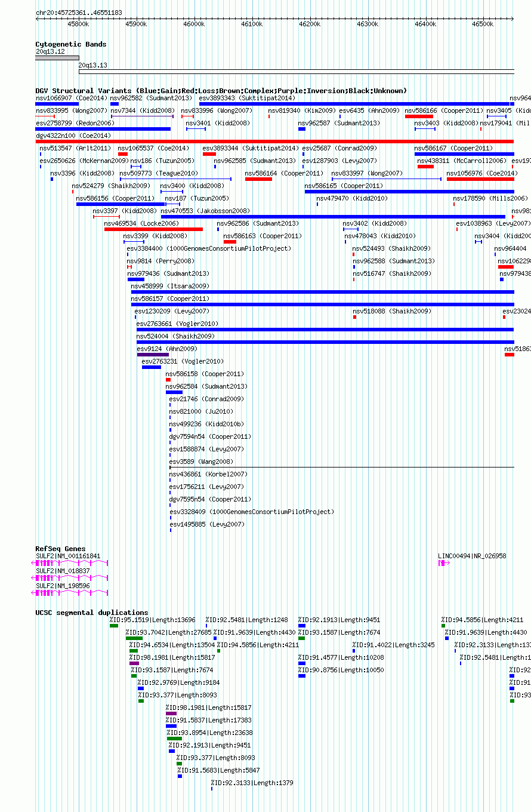
Task: Click nsv438311 (McCarroll2006) variant label
Action: coord(462,161)
